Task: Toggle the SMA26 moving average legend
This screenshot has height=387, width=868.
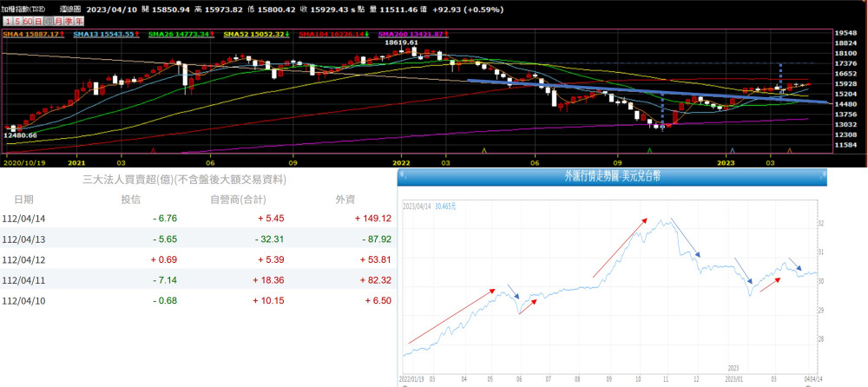Action: tap(181, 34)
